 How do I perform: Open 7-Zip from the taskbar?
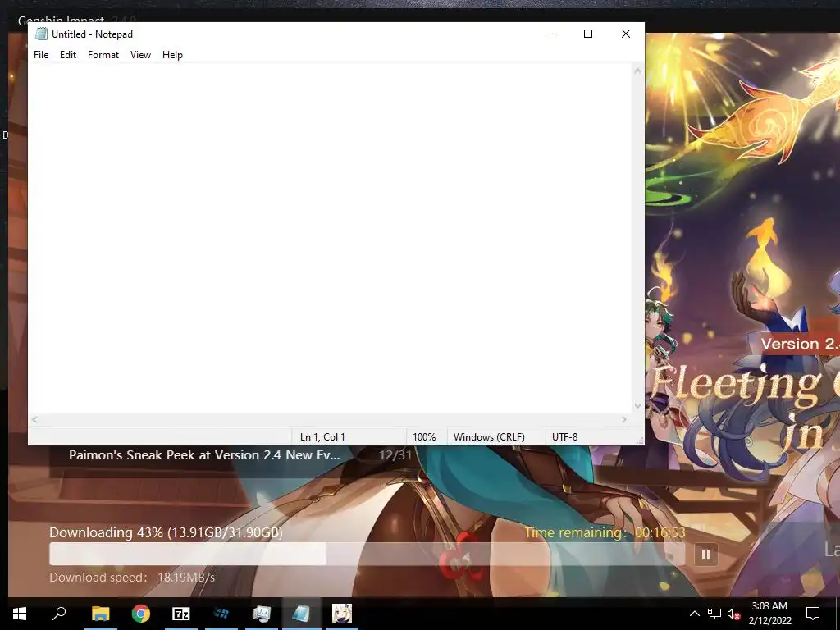click(x=181, y=614)
